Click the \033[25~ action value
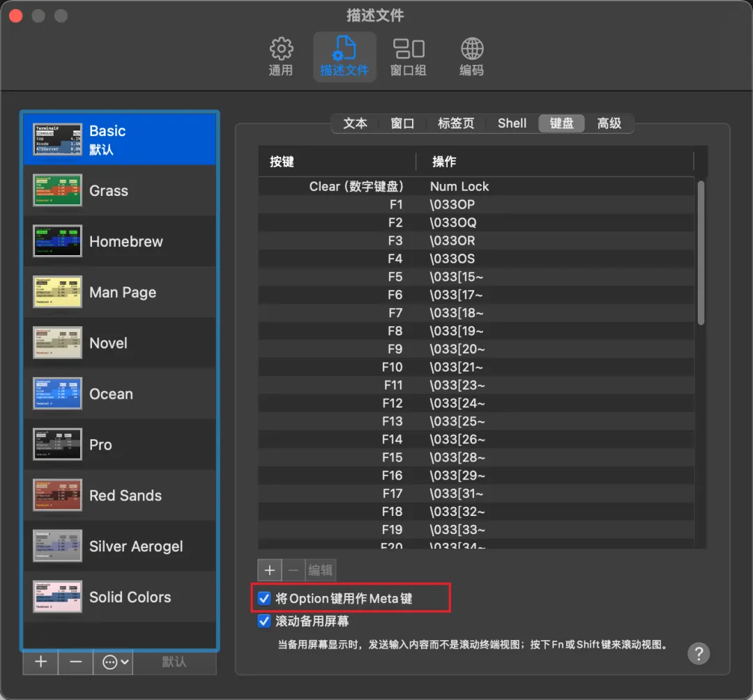 coord(457,421)
